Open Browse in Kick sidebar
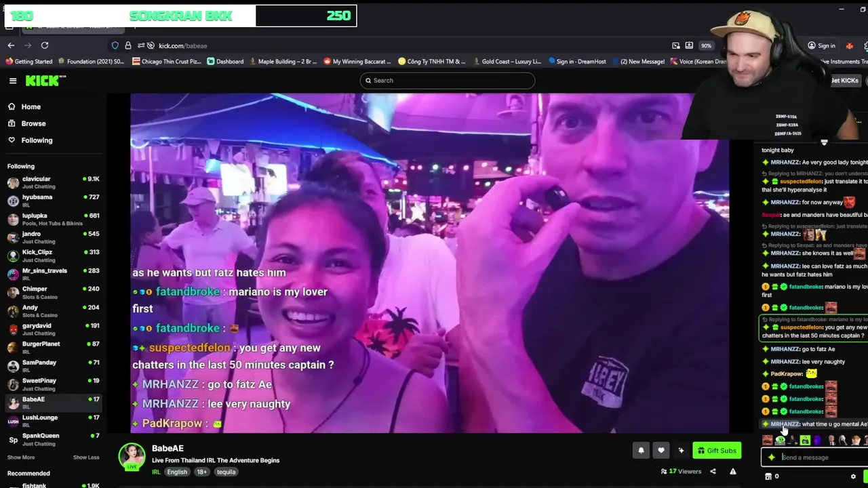 pos(27,123)
